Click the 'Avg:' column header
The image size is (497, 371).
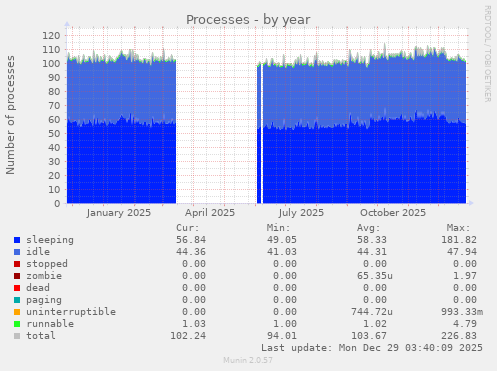coord(369,228)
